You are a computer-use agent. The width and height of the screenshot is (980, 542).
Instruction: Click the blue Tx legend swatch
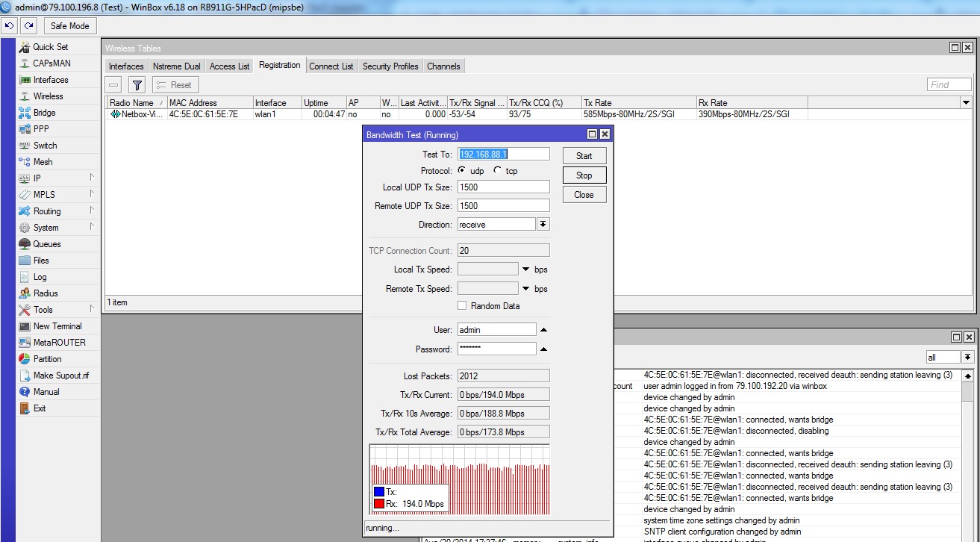pyautogui.click(x=379, y=492)
